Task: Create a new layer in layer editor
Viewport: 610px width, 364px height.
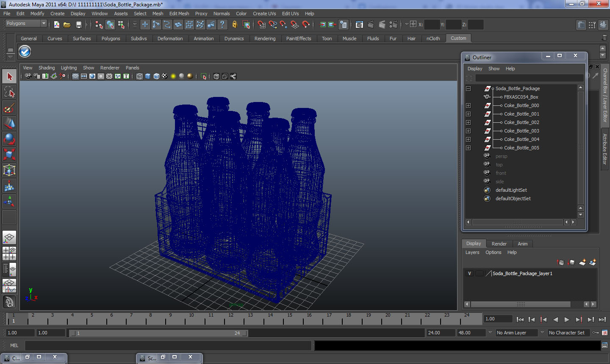Action: pos(582,262)
